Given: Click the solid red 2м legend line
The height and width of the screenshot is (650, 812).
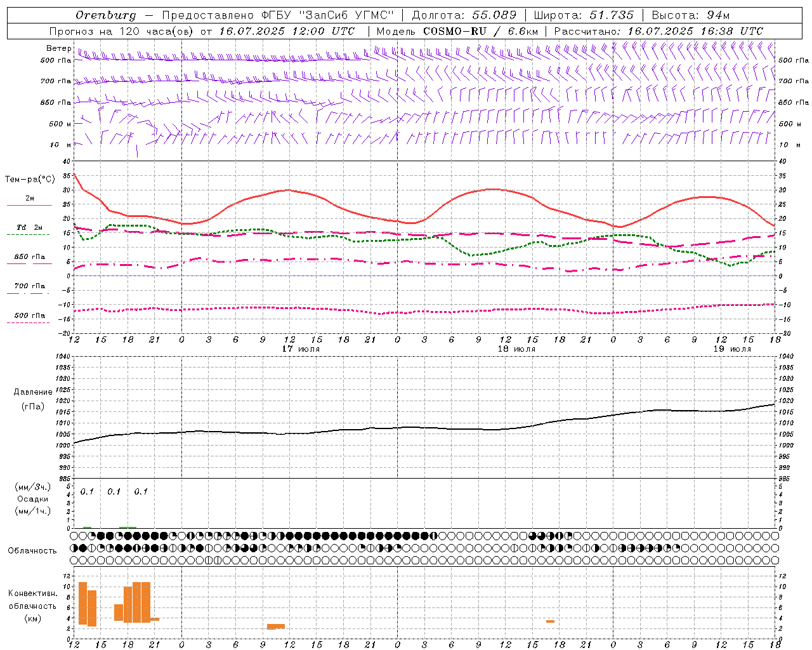Looking at the screenshot, I should (x=29, y=206).
